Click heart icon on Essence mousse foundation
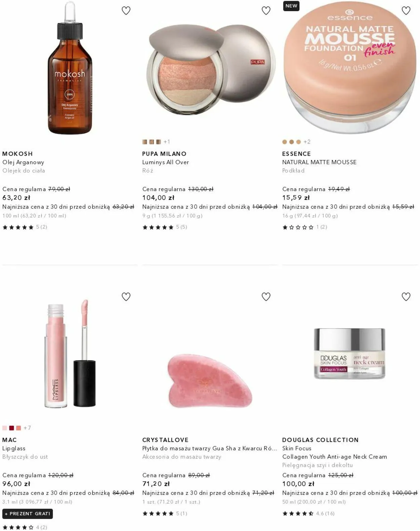Image resolution: width=420 pixels, height=531 pixels. coord(406,11)
